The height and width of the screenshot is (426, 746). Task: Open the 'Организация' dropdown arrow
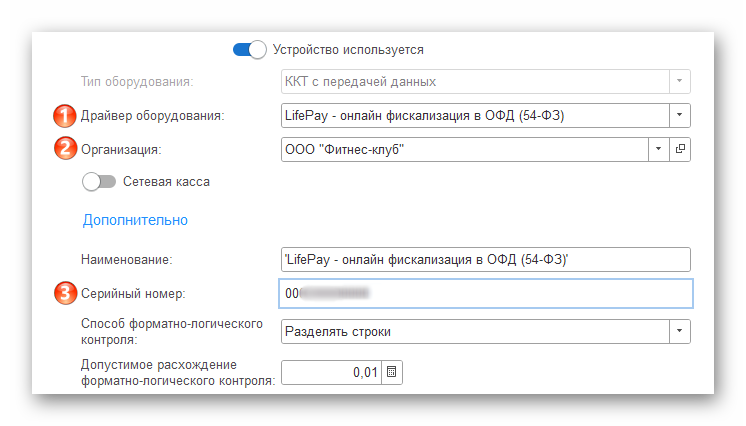click(658, 149)
